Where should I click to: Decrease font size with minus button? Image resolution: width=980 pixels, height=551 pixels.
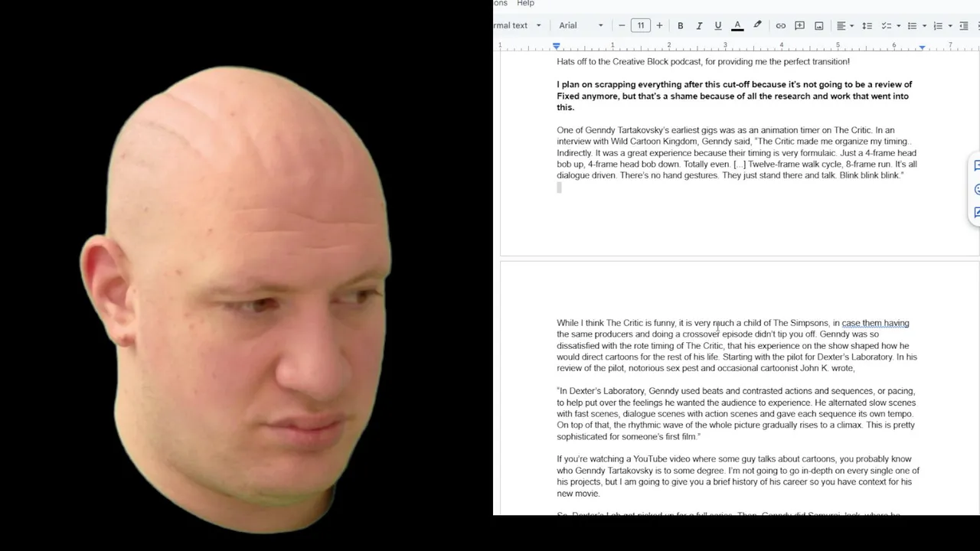(622, 25)
